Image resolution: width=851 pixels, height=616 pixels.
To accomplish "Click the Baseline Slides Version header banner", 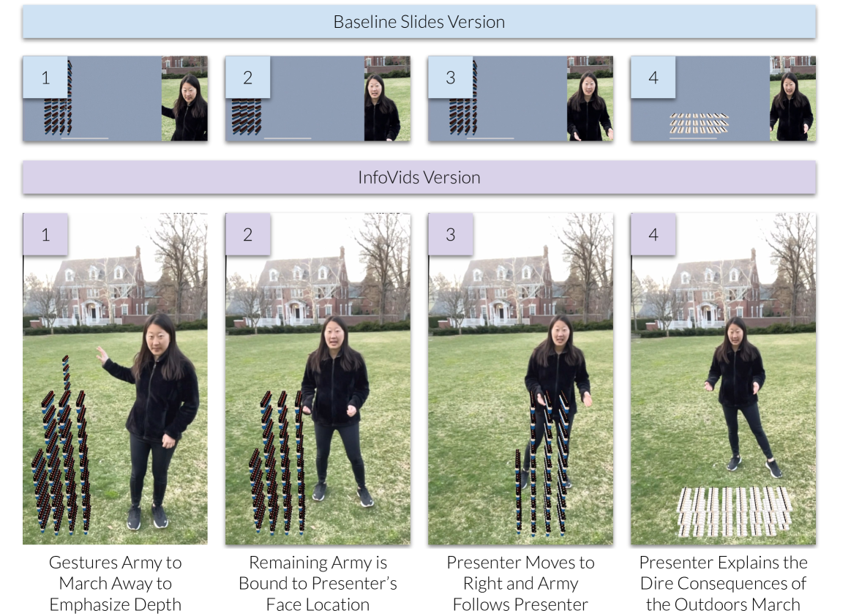I will [x=419, y=22].
